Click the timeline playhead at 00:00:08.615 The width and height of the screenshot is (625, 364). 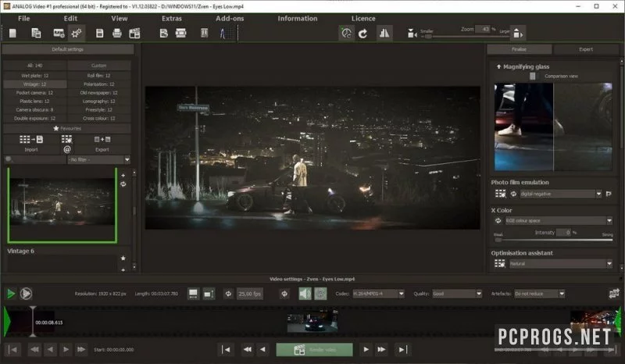[x=33, y=321]
